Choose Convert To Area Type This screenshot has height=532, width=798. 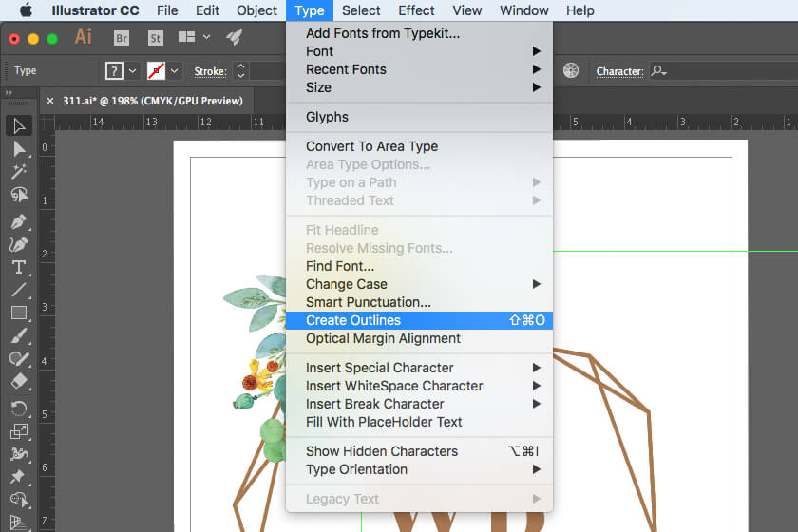[x=419, y=146]
